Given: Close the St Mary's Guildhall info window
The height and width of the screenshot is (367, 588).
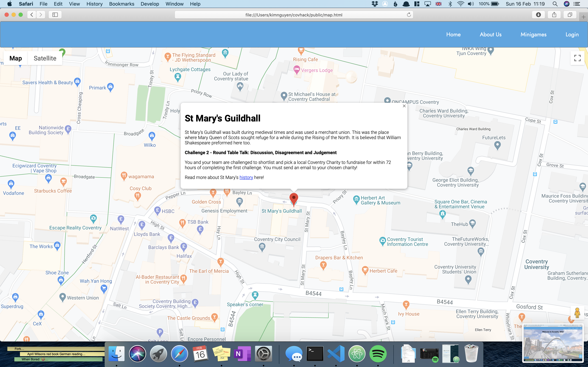Looking at the screenshot, I should point(404,106).
